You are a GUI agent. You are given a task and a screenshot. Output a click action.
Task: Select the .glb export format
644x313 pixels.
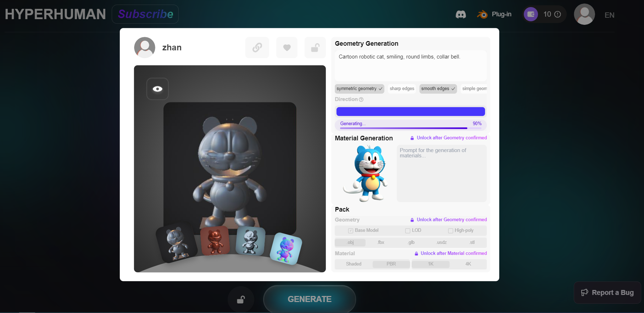click(411, 242)
